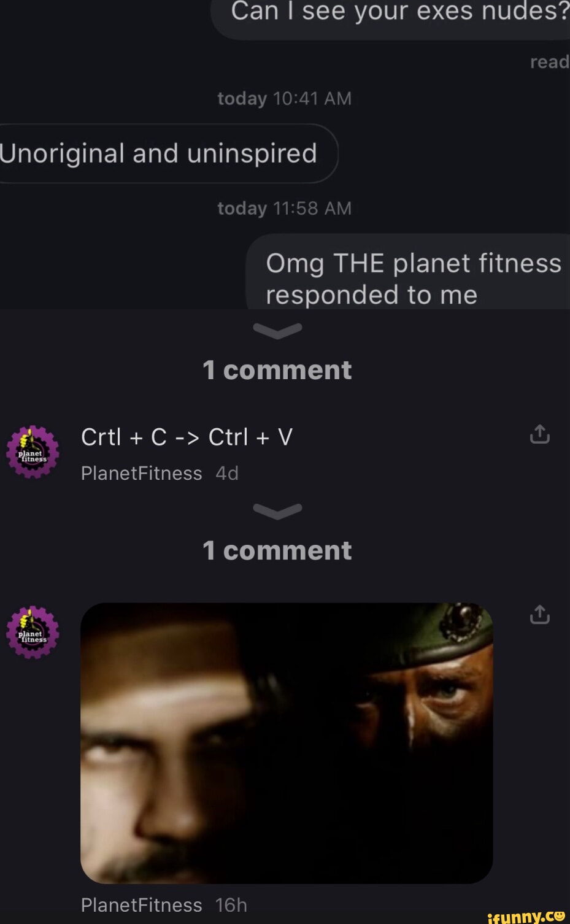Expand chevron above first '1 comment'

[x=277, y=331]
